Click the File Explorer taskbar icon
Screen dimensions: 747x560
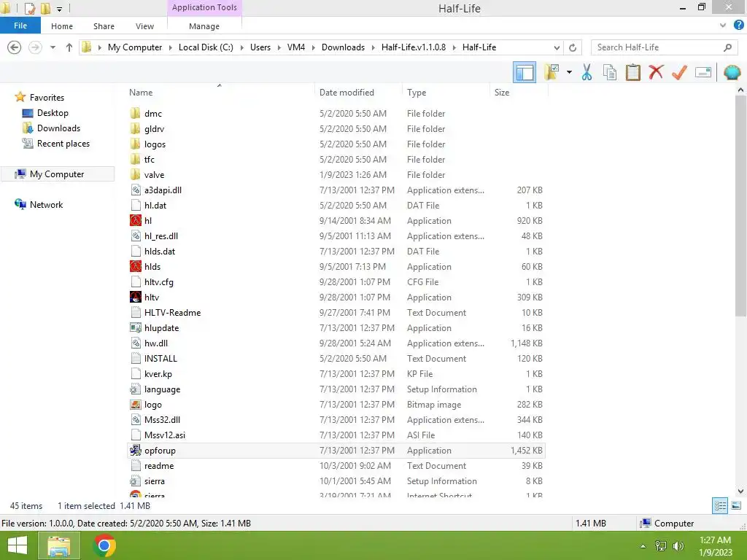pyautogui.click(x=58, y=545)
